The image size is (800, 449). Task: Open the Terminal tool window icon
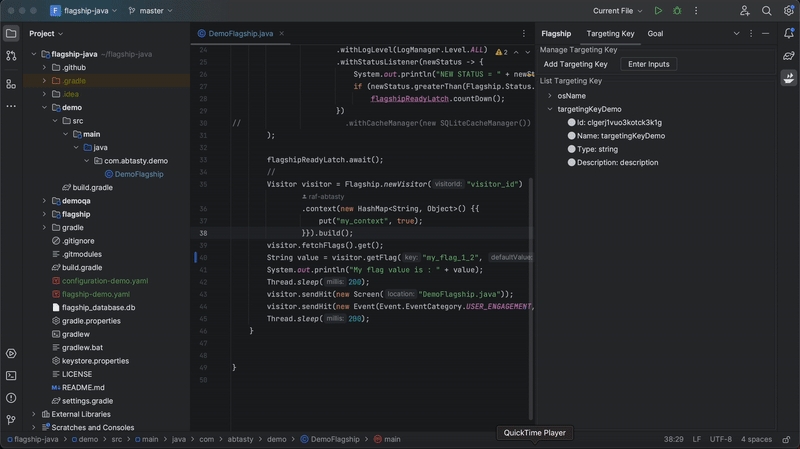tap(11, 375)
